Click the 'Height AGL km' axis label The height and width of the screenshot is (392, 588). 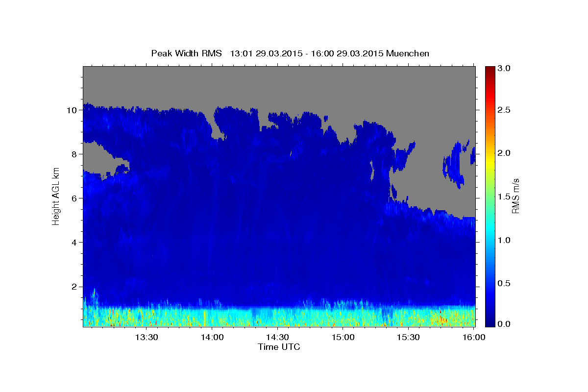(x=56, y=196)
